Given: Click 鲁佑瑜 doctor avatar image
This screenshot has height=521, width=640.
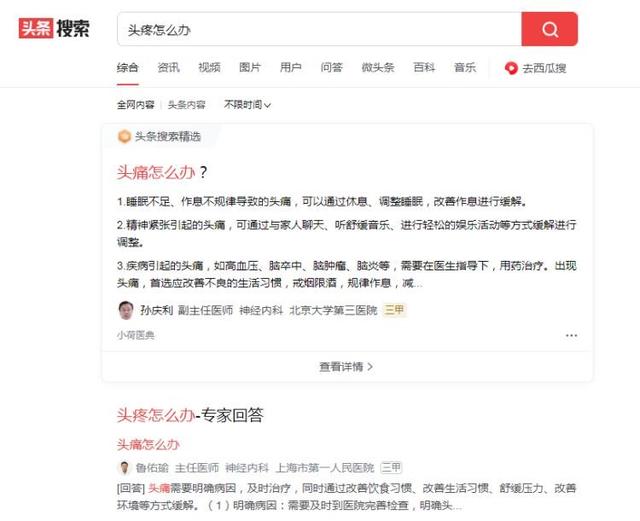Looking at the screenshot, I should 124,468.
